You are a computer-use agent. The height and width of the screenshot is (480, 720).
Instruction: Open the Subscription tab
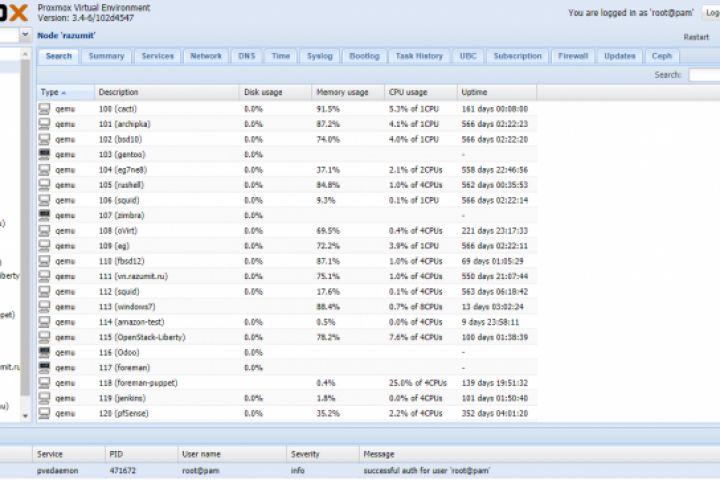point(518,56)
